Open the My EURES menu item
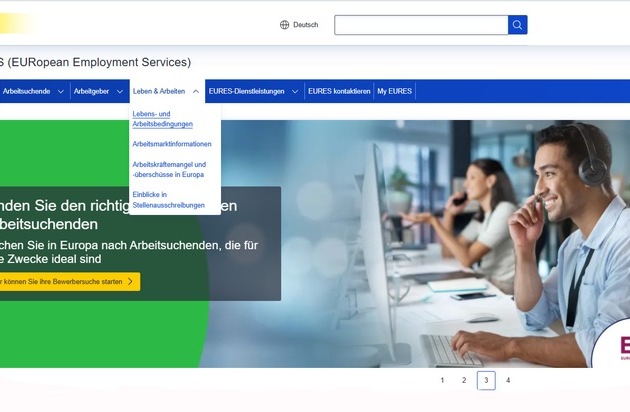This screenshot has width=630, height=412. click(394, 92)
